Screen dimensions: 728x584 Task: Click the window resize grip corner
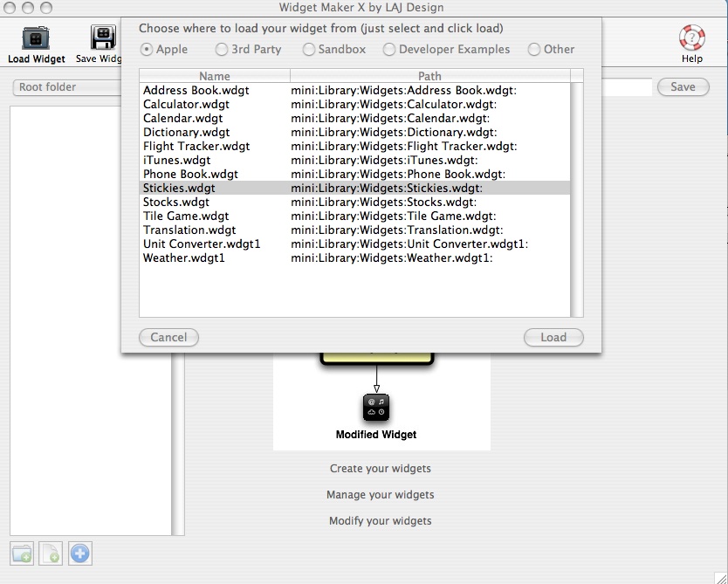pyautogui.click(x=721, y=577)
